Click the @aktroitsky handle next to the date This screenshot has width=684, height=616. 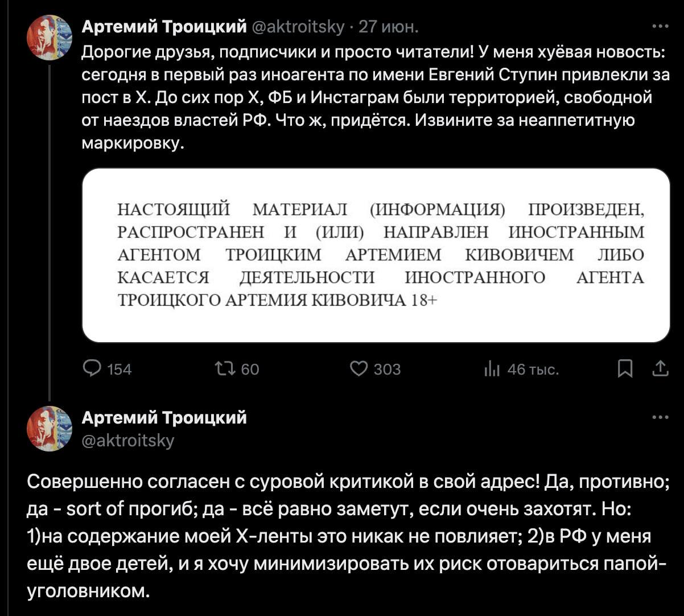coord(298,27)
